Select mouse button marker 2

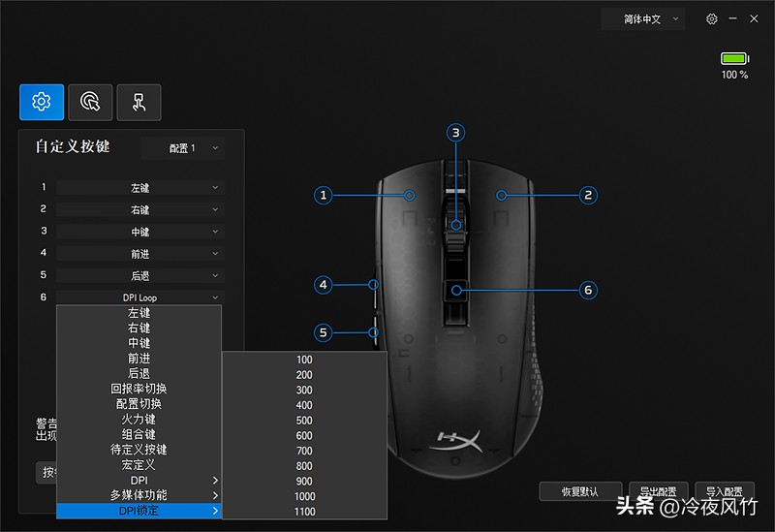coord(588,196)
